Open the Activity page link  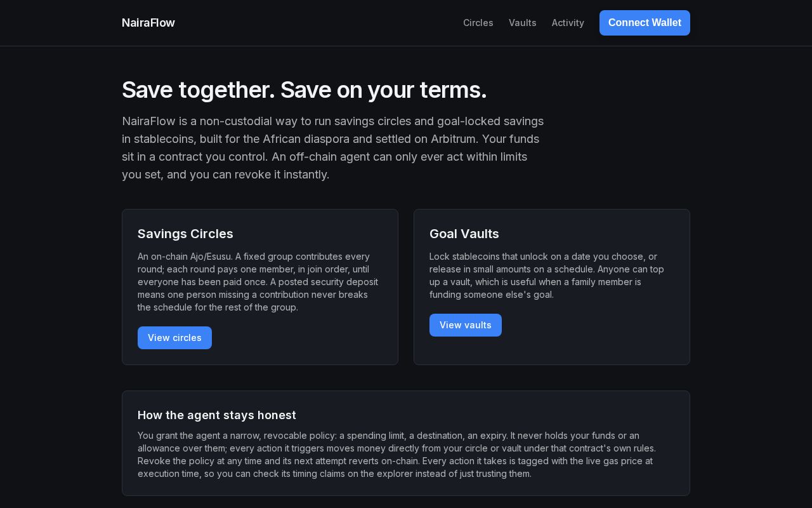coord(568,23)
